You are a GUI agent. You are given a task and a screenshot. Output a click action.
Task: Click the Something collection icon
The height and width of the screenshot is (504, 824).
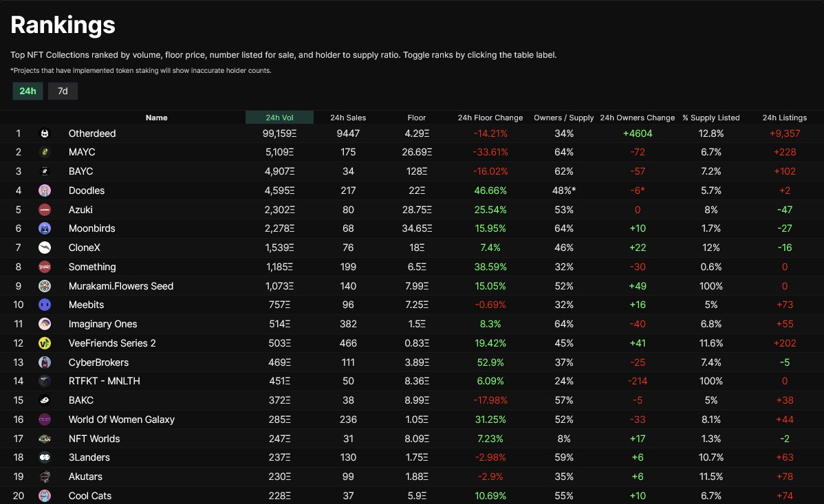pyautogui.click(x=45, y=267)
